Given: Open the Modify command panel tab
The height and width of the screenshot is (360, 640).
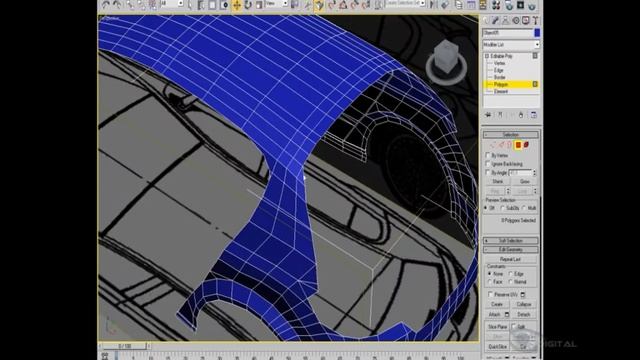Looking at the screenshot, I should [496, 20].
